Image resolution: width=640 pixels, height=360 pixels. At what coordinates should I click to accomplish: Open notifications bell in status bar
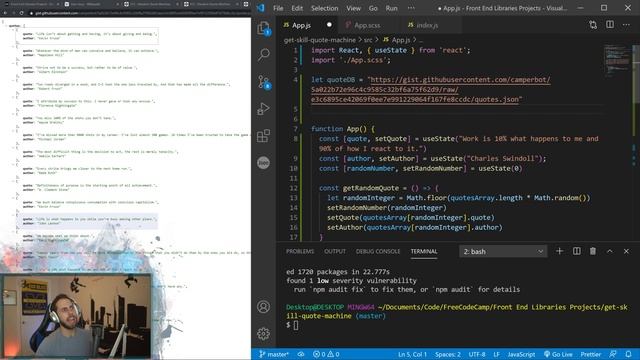[629, 354]
